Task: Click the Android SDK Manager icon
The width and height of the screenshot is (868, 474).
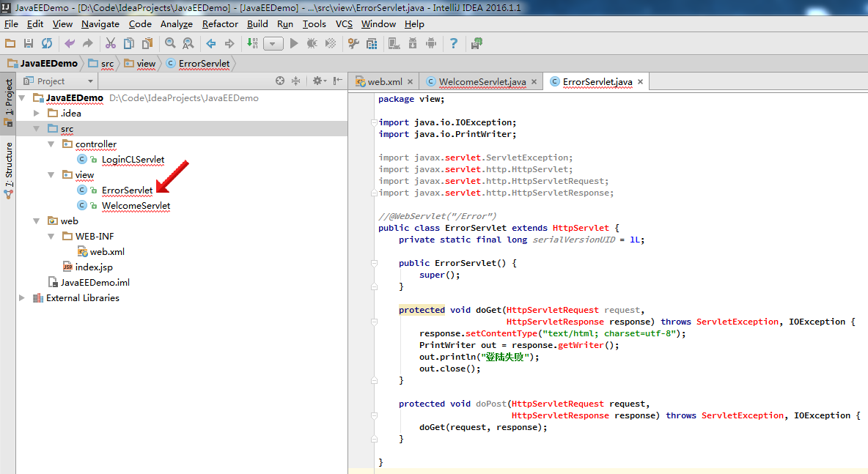Action: point(413,43)
